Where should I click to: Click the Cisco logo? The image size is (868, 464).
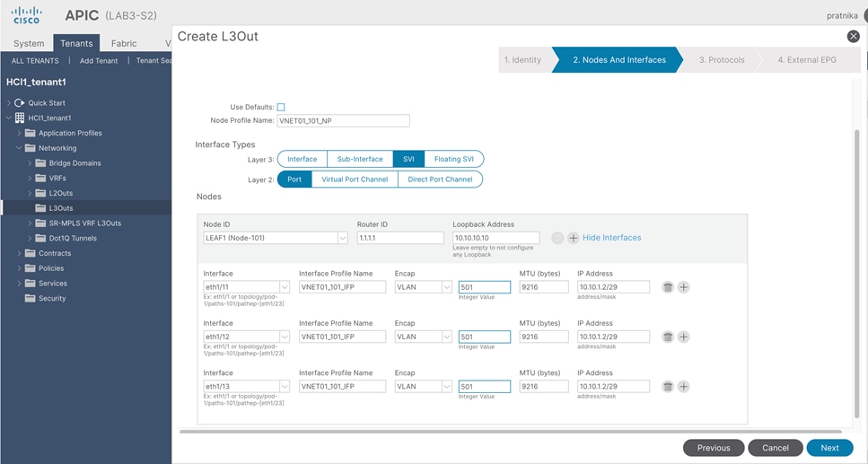[27, 15]
